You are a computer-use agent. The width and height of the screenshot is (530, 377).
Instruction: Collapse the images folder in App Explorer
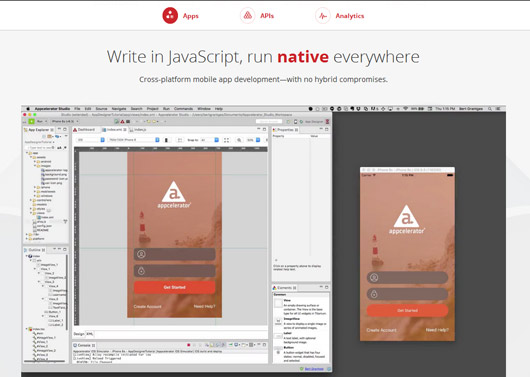pos(35,166)
